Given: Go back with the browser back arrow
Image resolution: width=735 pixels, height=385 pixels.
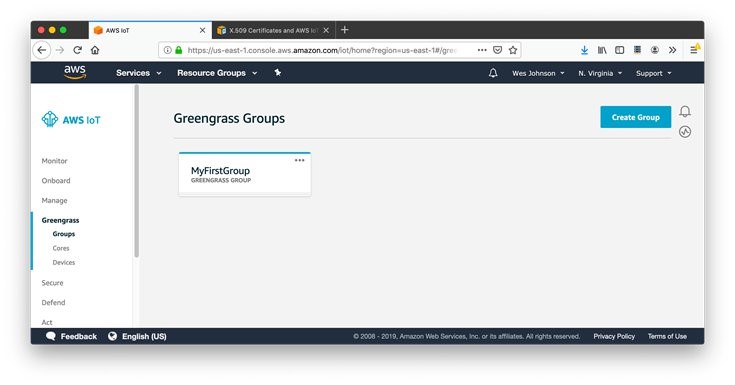Looking at the screenshot, I should pyautogui.click(x=42, y=50).
